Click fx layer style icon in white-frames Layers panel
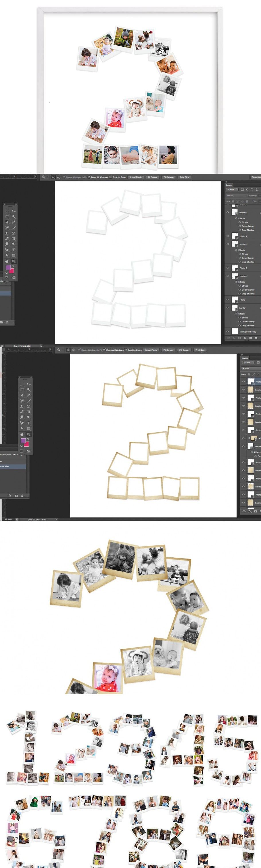Image resolution: width=261 pixels, height=868 pixels. click(x=234, y=338)
